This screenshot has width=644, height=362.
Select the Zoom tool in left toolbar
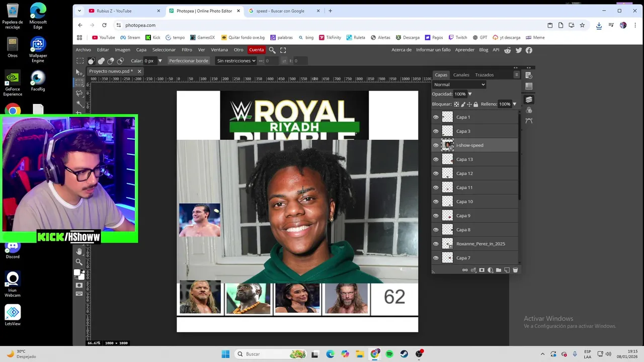coord(79,261)
